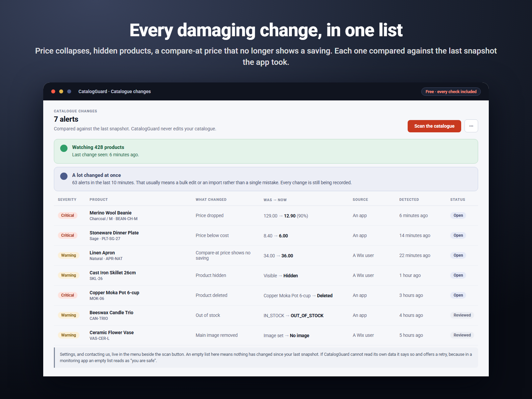Click the Open status pill for Cast Iron Skillet

tap(458, 275)
